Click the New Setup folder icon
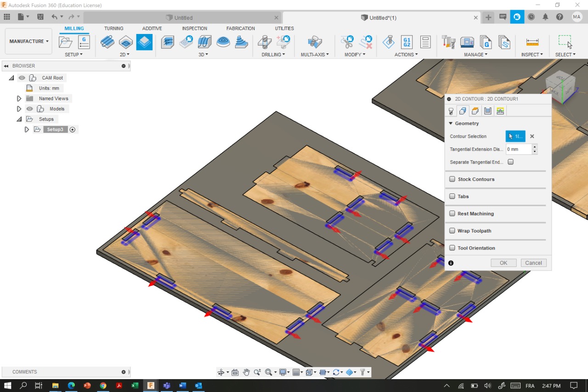Screen dimensions: 588x392 [66, 42]
